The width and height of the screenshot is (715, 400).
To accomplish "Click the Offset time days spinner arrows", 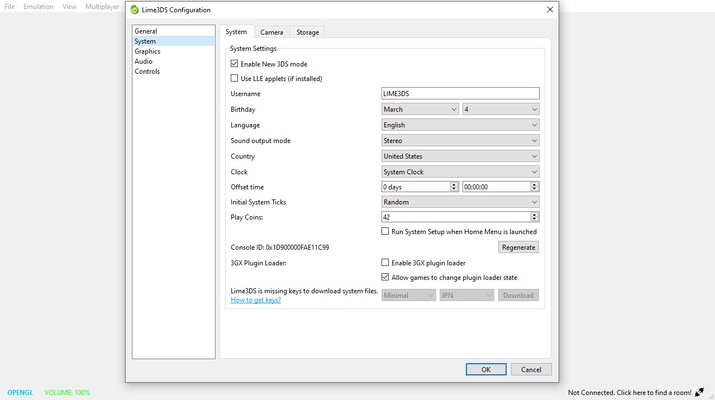I will pos(454,187).
